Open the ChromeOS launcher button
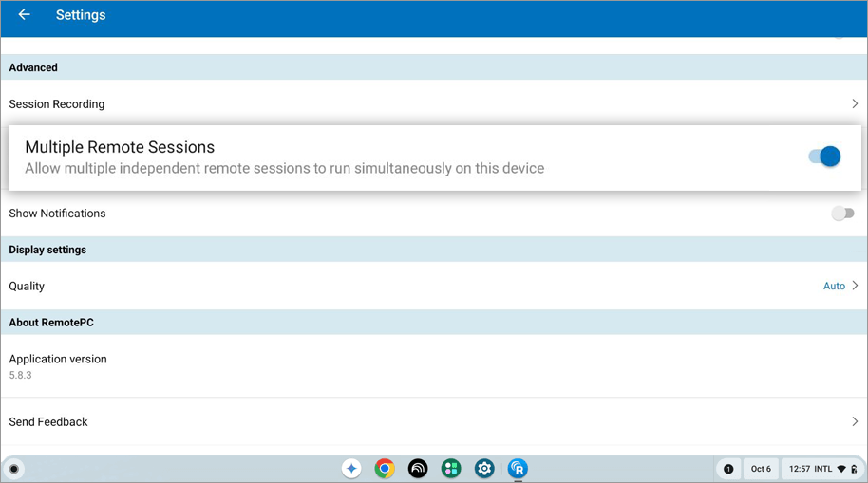This screenshot has width=868, height=483. point(14,469)
